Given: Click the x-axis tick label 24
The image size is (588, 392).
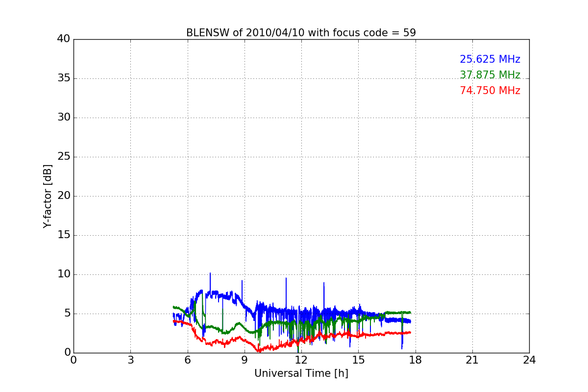Looking at the screenshot, I should 529,360.
